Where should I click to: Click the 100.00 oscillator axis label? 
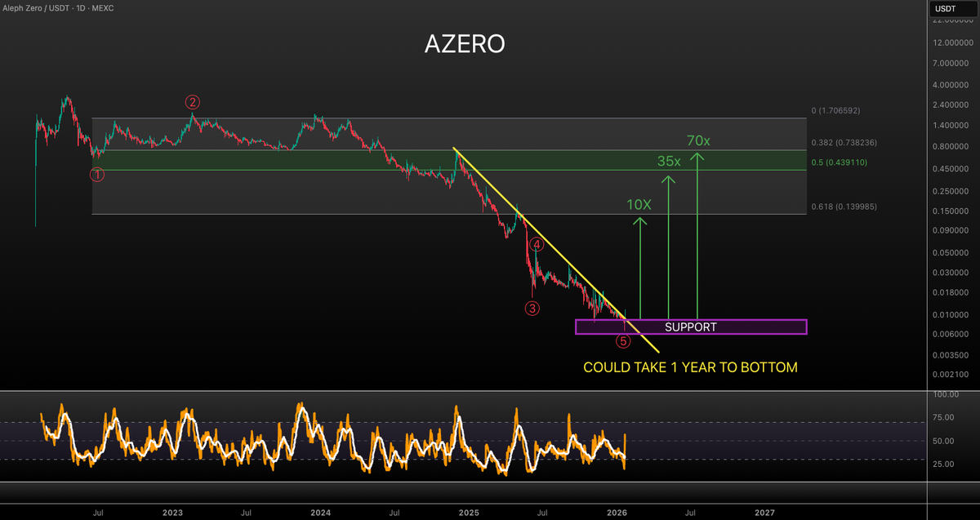click(x=947, y=394)
